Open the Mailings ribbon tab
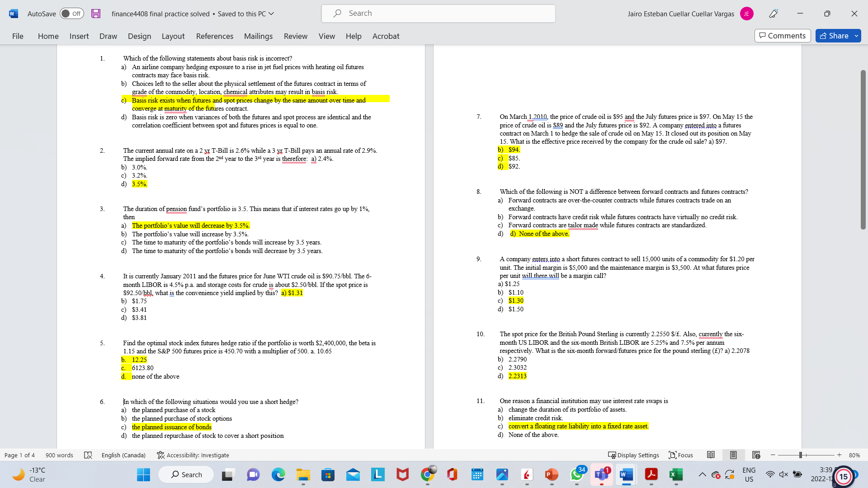The image size is (868, 488). pos(258,36)
